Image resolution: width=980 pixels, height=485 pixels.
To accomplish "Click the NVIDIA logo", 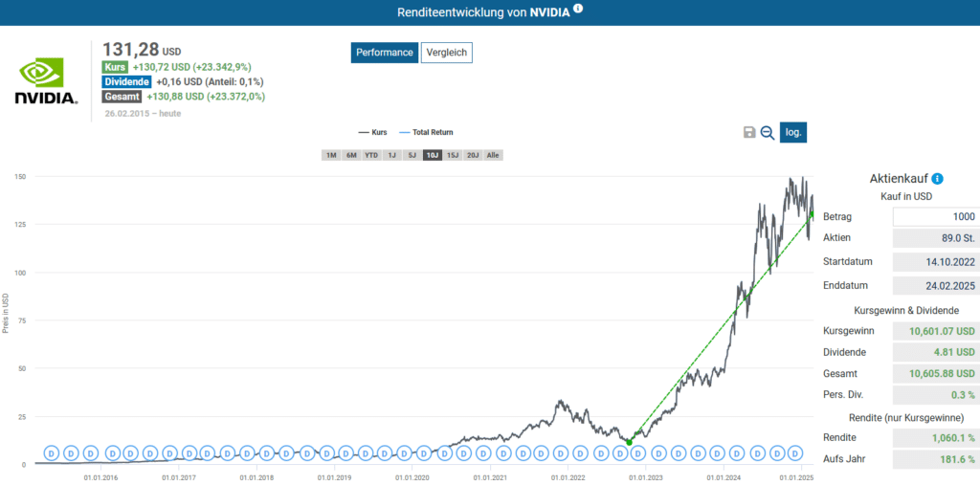I will (46, 81).
